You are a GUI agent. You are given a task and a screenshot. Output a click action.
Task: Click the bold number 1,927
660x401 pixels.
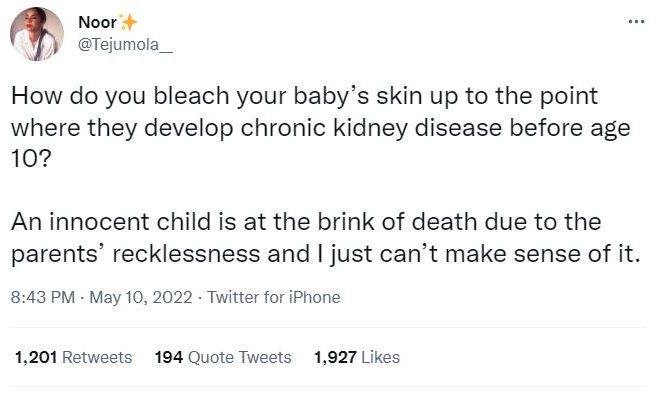[x=335, y=357]
